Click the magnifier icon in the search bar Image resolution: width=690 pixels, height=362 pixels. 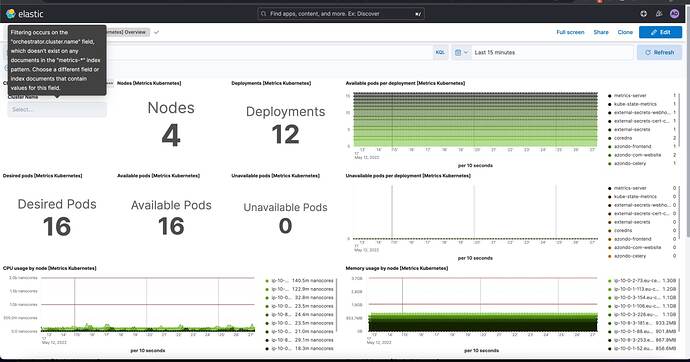point(263,14)
